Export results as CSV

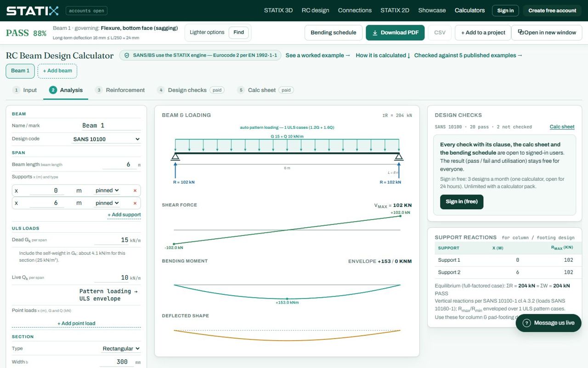click(440, 33)
